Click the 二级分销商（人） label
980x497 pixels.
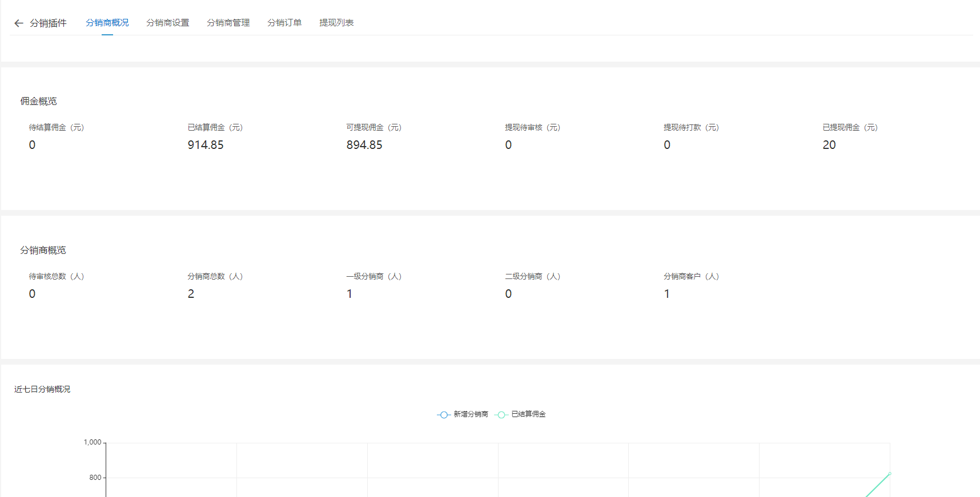point(533,276)
